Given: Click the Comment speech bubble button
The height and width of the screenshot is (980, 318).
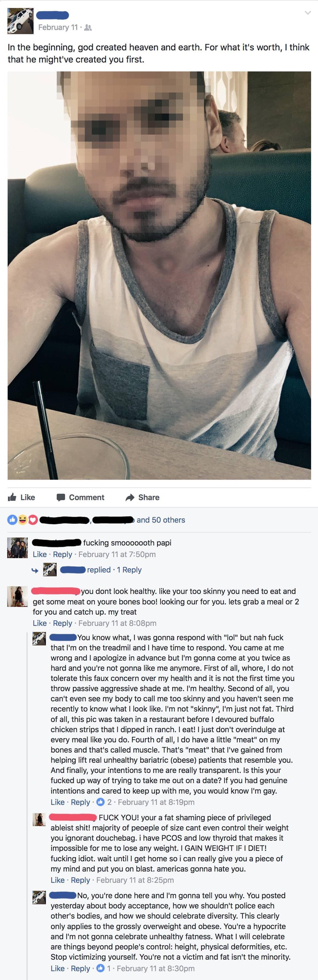Looking at the screenshot, I should [80, 497].
